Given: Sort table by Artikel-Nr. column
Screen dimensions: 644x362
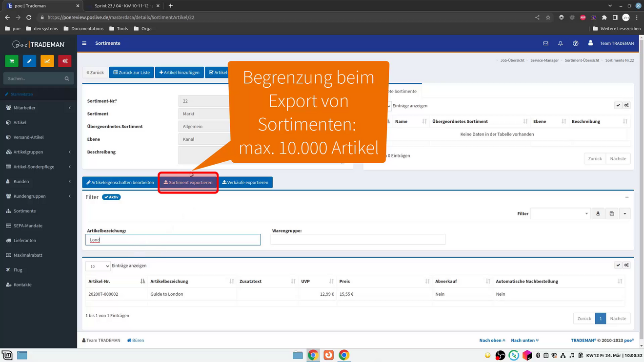Looking at the screenshot, I should 117,281.
